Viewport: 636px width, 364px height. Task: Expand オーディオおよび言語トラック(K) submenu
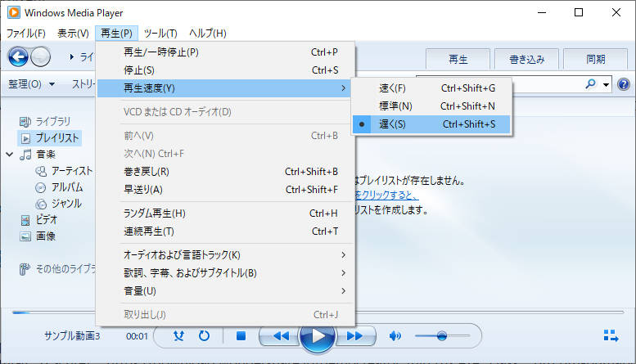pos(226,255)
